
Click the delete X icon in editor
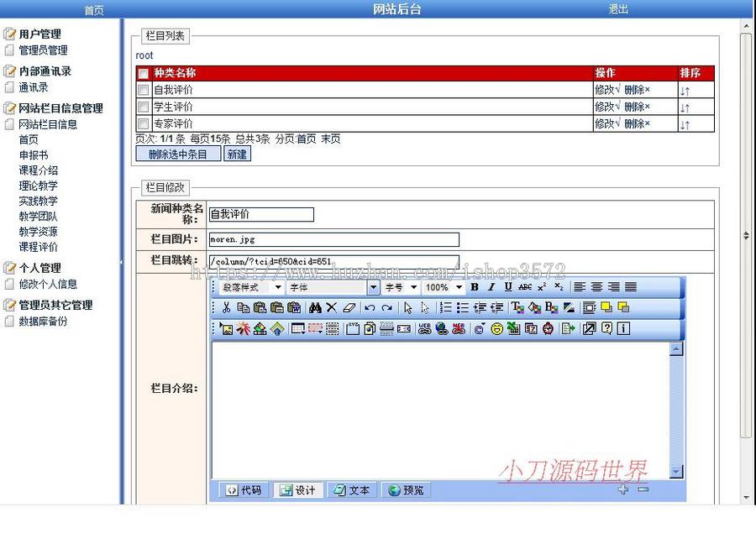(x=332, y=308)
